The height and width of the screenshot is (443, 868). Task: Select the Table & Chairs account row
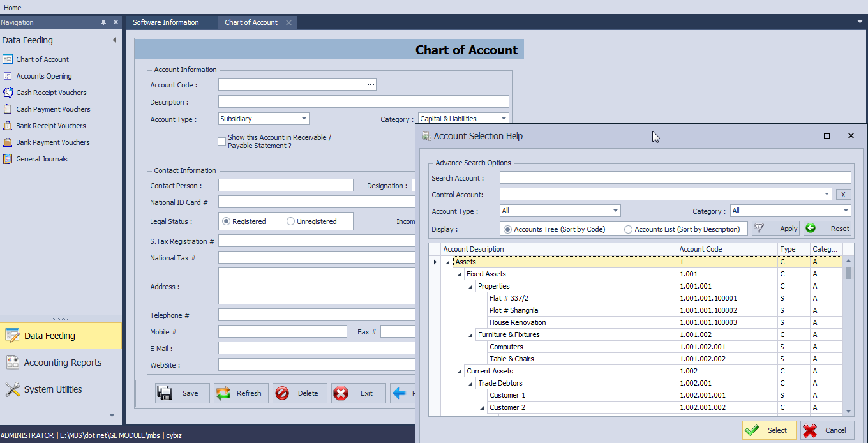coord(641,359)
